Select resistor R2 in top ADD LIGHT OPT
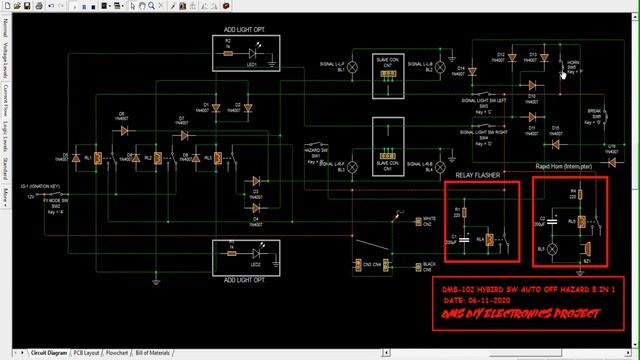Screen dimensions: 640x360 (x=228, y=53)
